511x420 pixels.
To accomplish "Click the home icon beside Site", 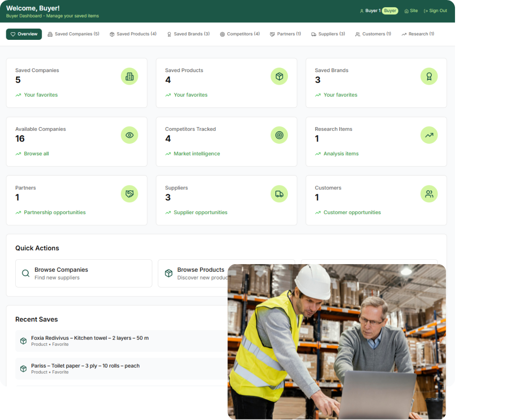I will [406, 11].
